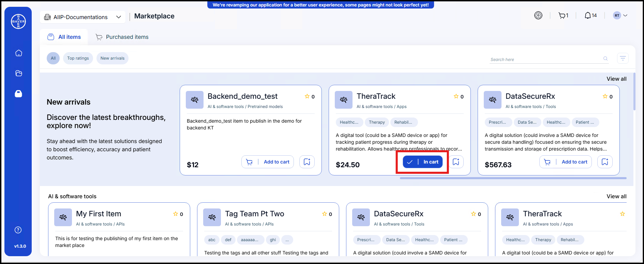This screenshot has width=644, height=264.
Task: Open the TheraTrack title in New arrivals
Action: point(376,96)
